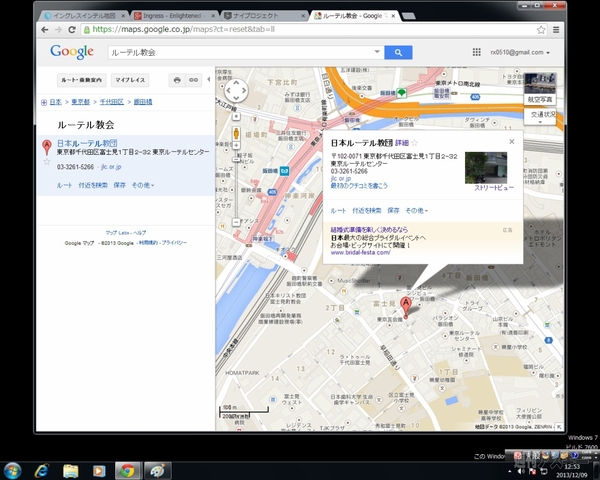The height and width of the screenshot is (480, 600).
Task: Star the place in the info window
Action: [414, 143]
